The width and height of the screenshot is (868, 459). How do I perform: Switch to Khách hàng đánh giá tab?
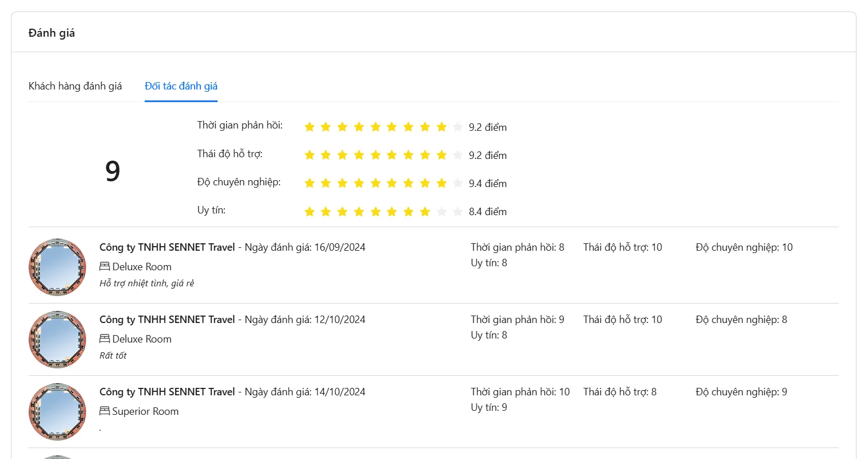click(x=75, y=86)
